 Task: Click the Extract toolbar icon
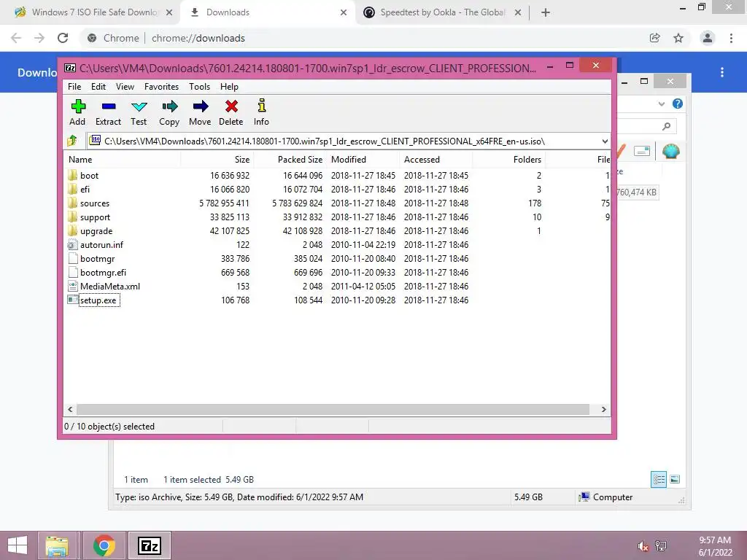(x=108, y=106)
